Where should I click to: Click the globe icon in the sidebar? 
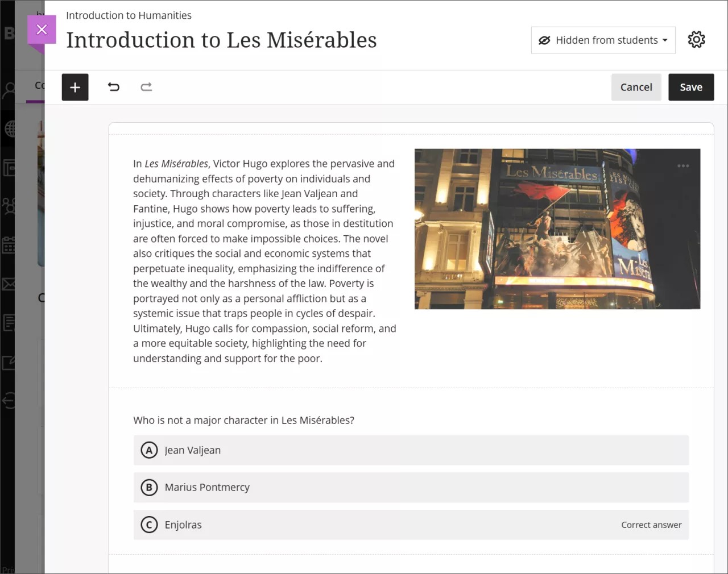(9, 128)
